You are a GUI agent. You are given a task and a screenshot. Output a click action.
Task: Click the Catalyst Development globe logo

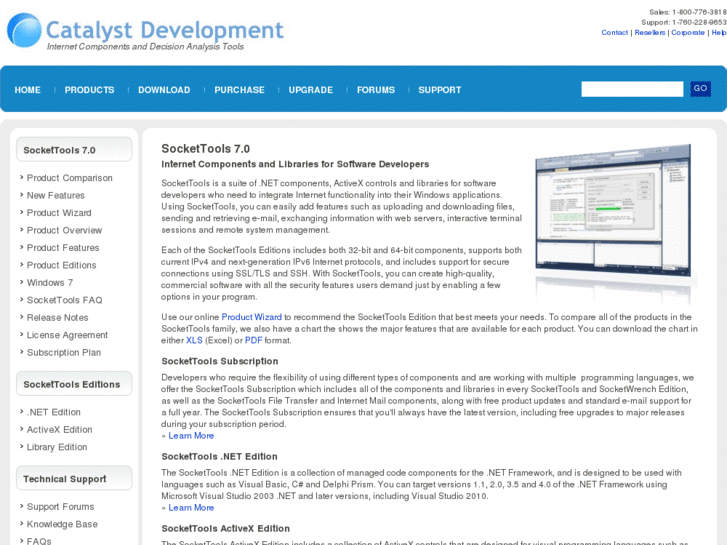(x=24, y=30)
